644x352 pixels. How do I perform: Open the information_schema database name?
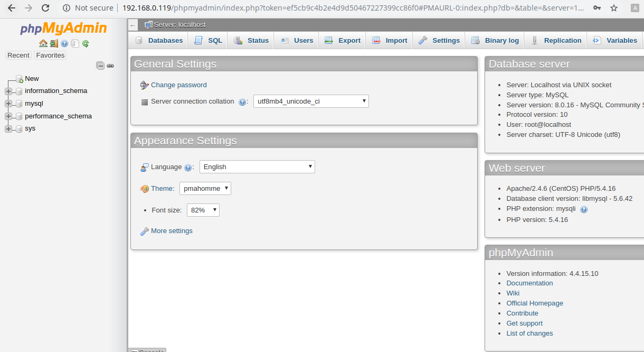[x=56, y=91]
